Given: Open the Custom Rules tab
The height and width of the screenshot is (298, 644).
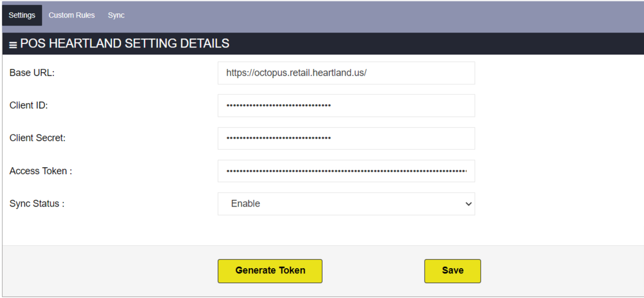Looking at the screenshot, I should click(x=72, y=15).
